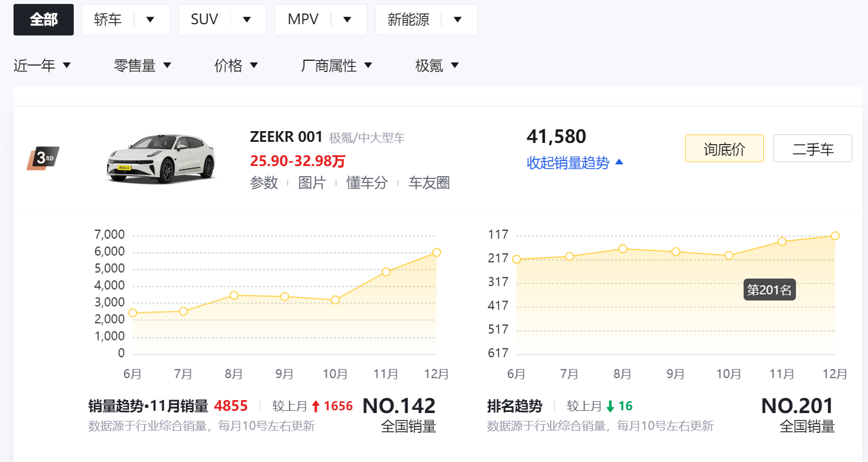Click the 二手车 used car button
Viewport: 868px width, 462px height.
813,149
